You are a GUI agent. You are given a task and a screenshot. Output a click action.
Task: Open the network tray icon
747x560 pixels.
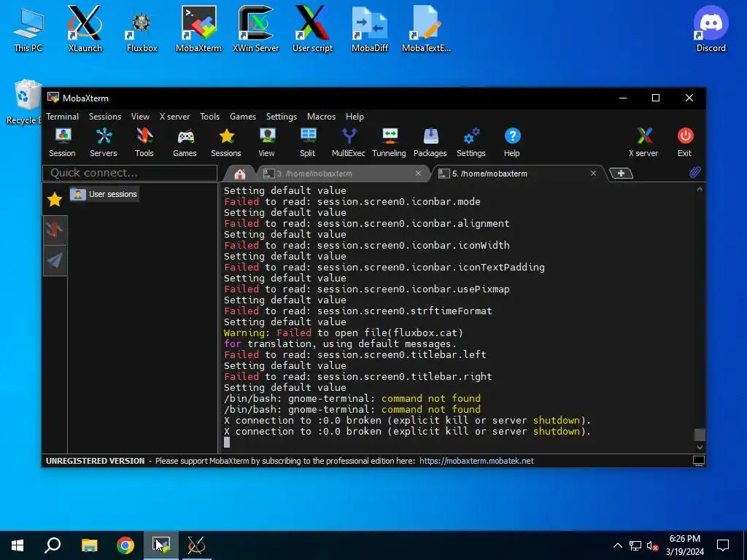(x=635, y=545)
